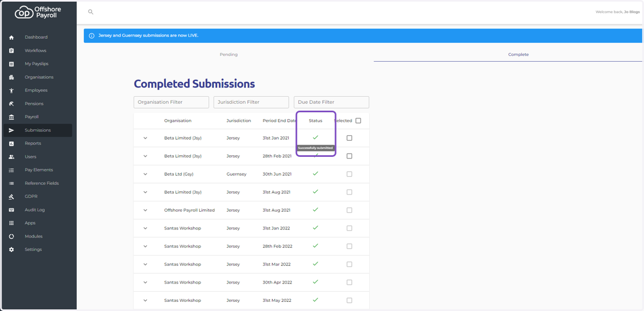
Task: Click Jo Blogs user name in header
Action: tap(632, 12)
